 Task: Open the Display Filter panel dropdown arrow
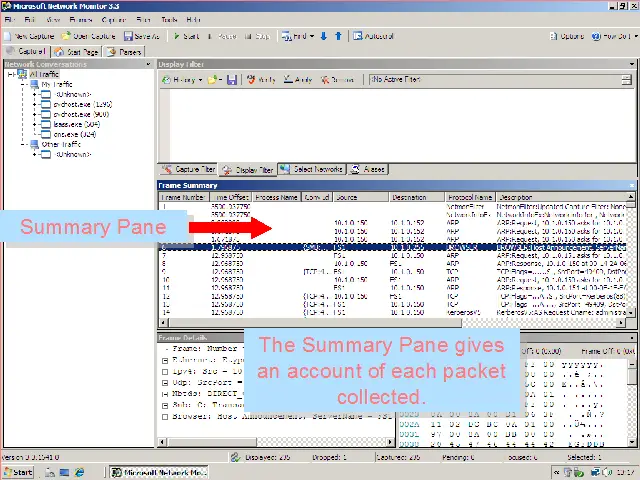(x=632, y=64)
